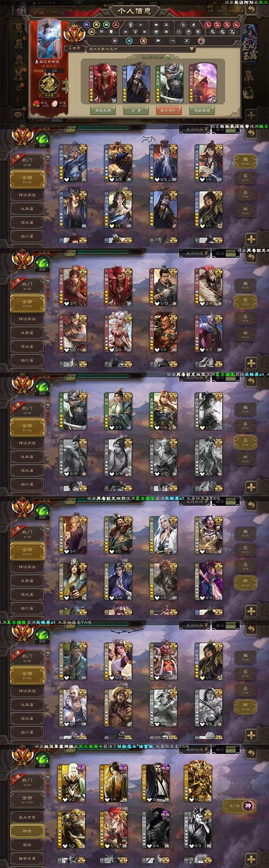Click the gold rank medal emblem under avatar
The height and width of the screenshot is (868, 269).
coord(49,85)
